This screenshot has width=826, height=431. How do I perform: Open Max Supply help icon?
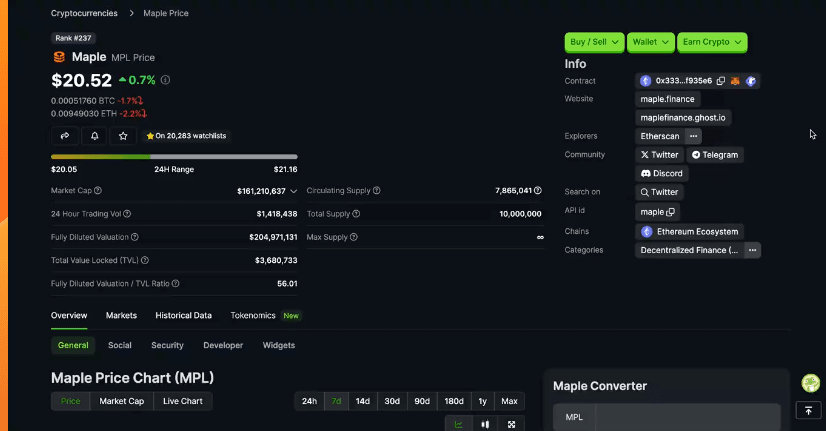tap(353, 237)
